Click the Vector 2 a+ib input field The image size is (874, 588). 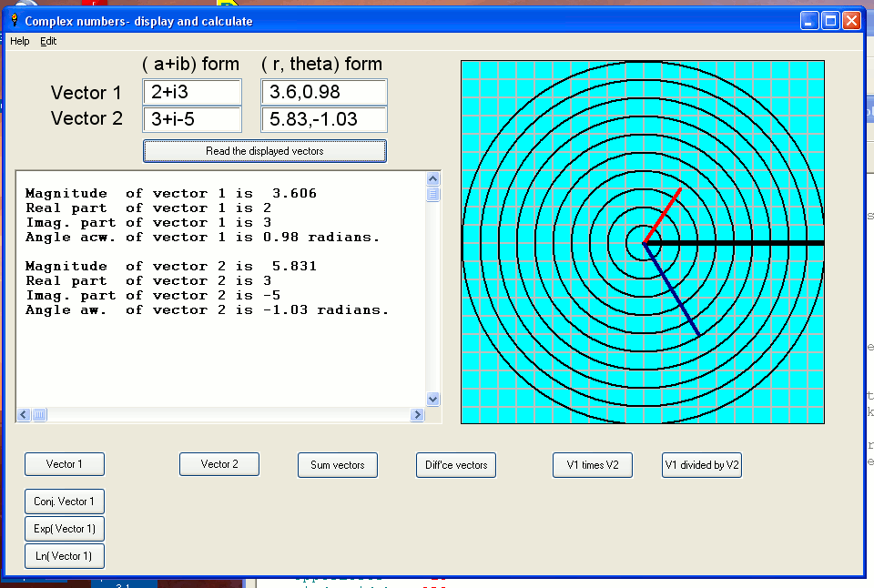point(192,119)
